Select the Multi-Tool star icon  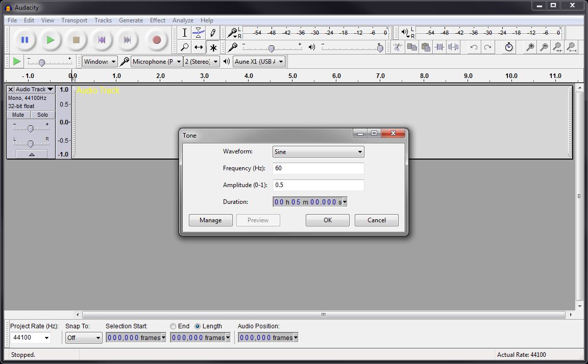tap(213, 47)
